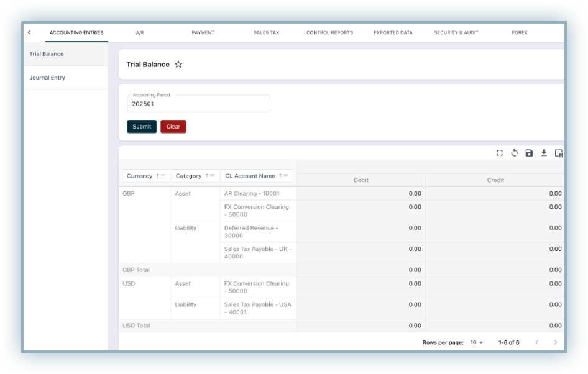Open the Category column filter menu
This screenshot has width=588, height=374.
pos(213,176)
